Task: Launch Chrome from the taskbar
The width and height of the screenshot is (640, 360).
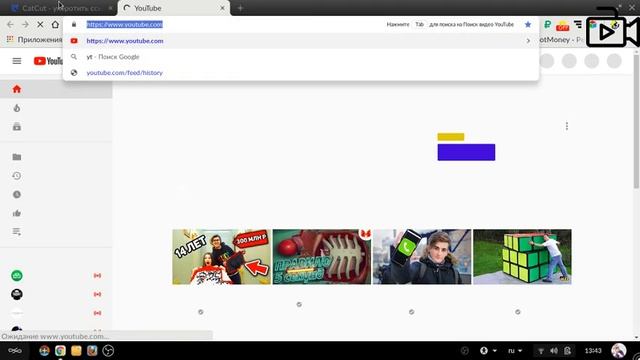Action: [60, 351]
